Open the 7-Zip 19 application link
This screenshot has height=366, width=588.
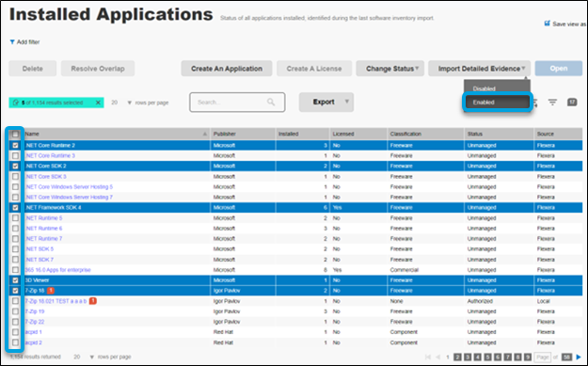35,311
